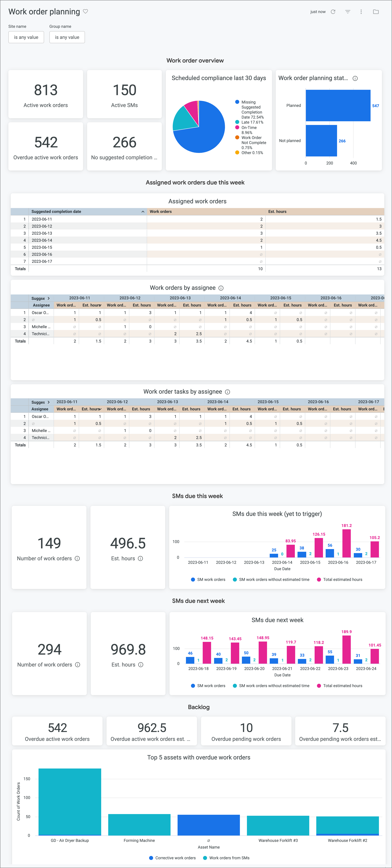The image size is (392, 868).
Task: Expand Suggested date pivot in Work orders by assignee
Action: tap(49, 298)
